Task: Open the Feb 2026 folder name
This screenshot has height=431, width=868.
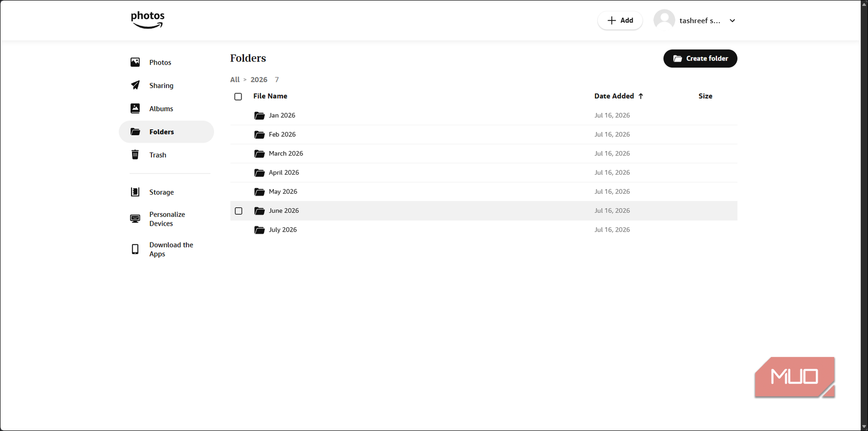Action: pos(282,134)
